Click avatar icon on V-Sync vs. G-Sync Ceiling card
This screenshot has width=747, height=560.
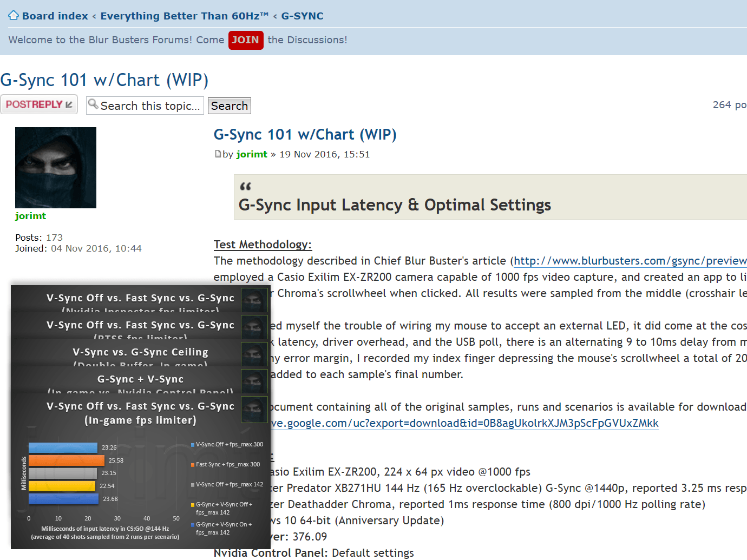click(x=254, y=354)
